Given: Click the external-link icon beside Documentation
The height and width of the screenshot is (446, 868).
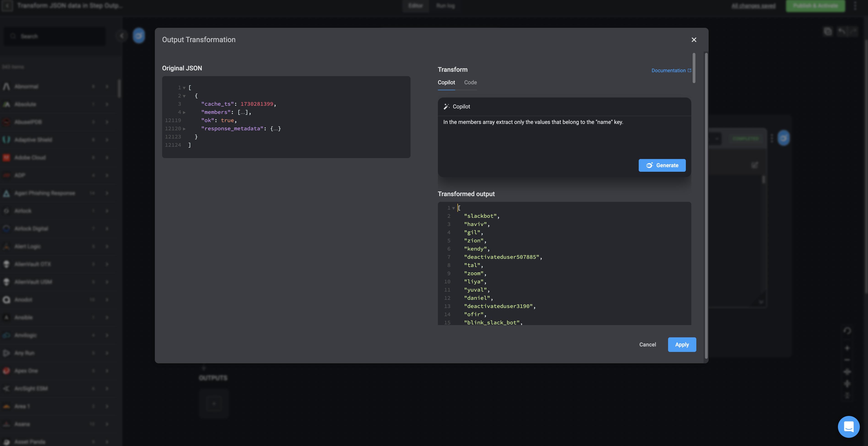Looking at the screenshot, I should point(689,70).
